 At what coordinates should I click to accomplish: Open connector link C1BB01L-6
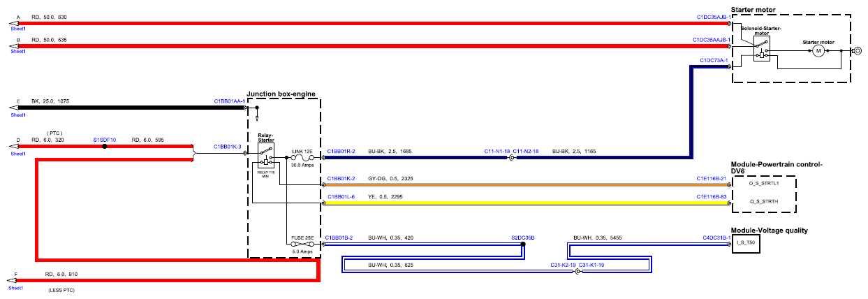coord(341,196)
